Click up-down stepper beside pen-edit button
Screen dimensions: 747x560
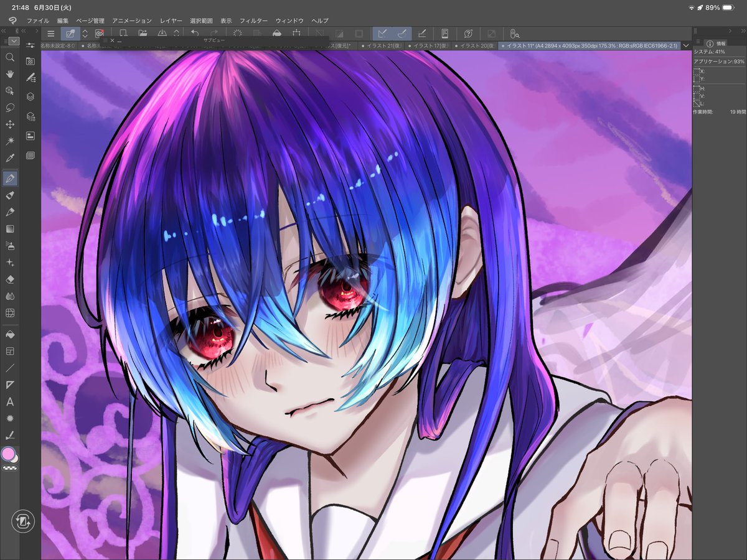point(85,34)
